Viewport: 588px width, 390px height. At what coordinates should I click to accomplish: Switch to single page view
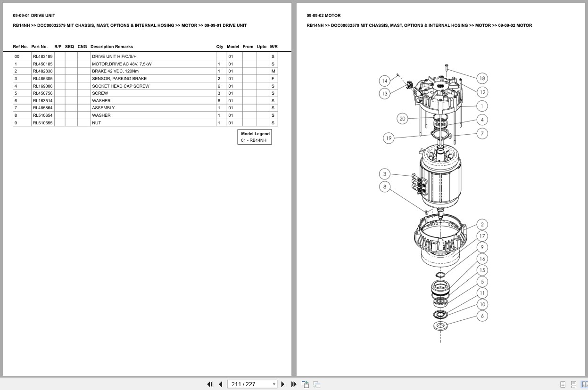click(x=563, y=384)
